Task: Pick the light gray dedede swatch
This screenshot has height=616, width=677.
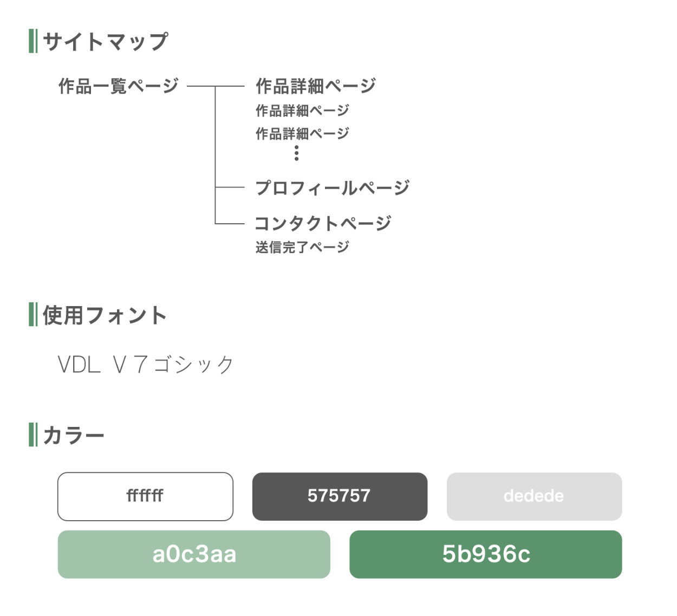Action: pyautogui.click(x=534, y=496)
